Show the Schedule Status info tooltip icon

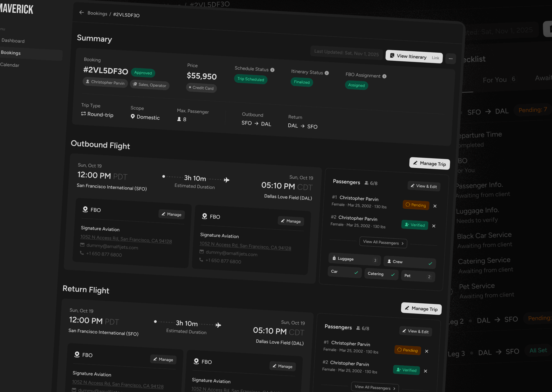[272, 70]
